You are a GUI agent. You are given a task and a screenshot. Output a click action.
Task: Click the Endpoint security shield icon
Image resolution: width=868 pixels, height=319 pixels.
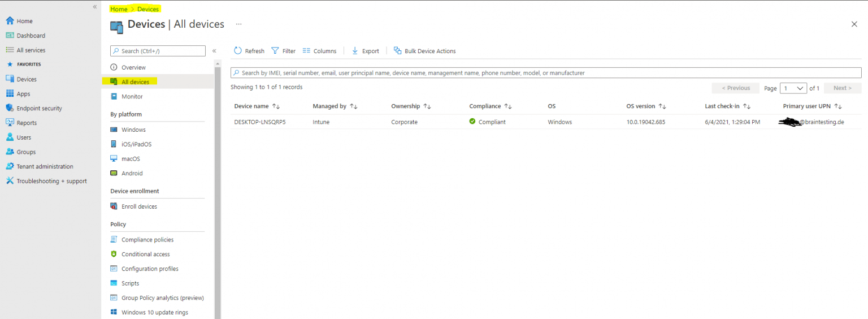pyautogui.click(x=10, y=108)
